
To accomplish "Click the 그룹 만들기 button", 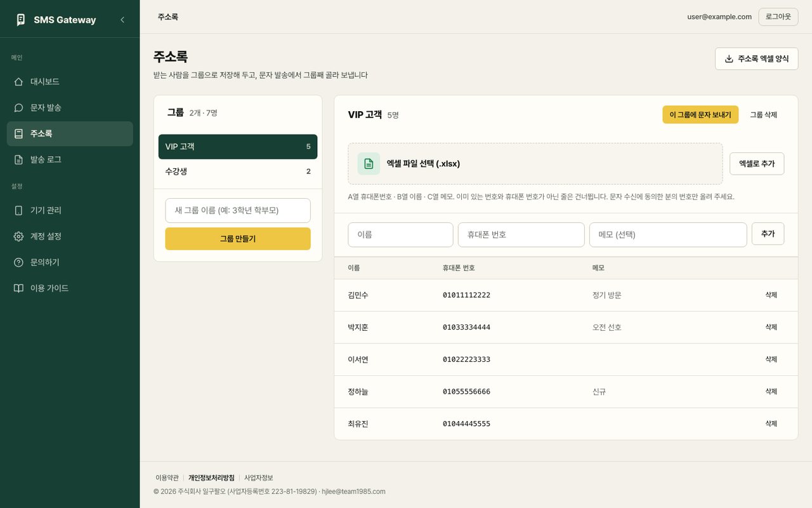I will coord(238,239).
